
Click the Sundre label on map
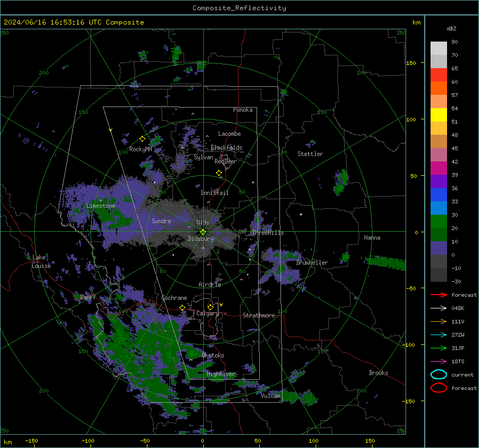tap(161, 221)
